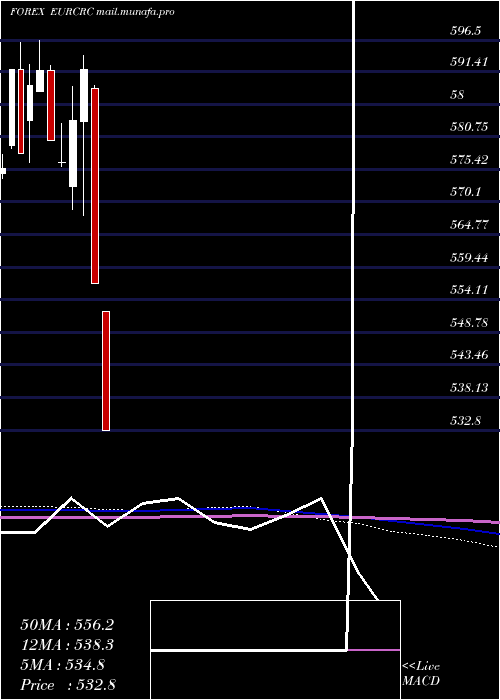Click the 538.13 price axis label
This screenshot has width=500, height=700.
pyautogui.click(x=468, y=387)
